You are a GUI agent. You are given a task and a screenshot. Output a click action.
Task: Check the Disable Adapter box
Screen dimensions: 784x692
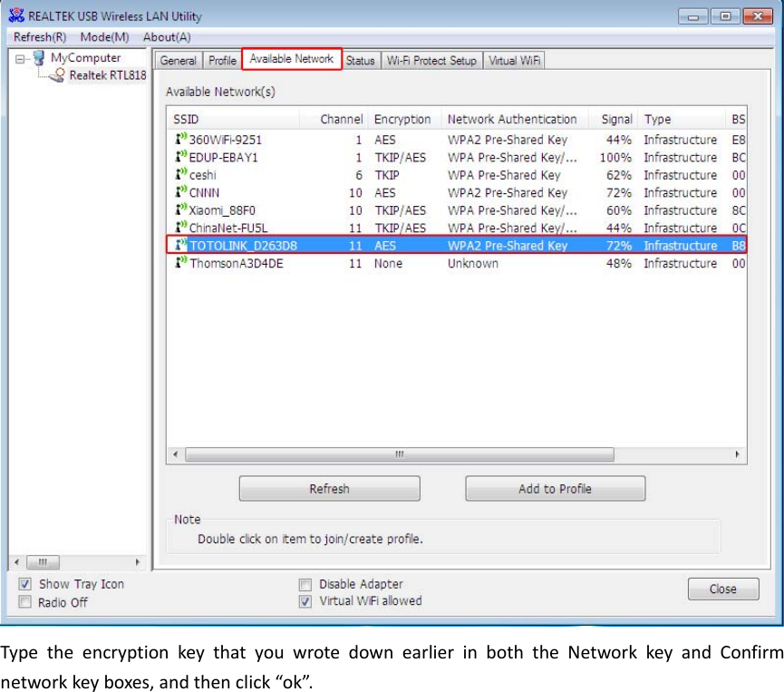pyautogui.click(x=305, y=584)
